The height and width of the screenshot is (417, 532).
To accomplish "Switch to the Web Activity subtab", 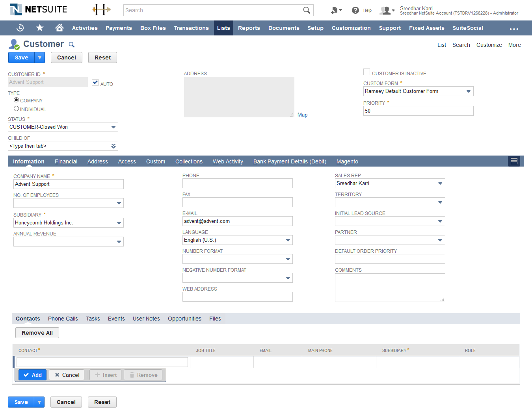I will (228, 161).
